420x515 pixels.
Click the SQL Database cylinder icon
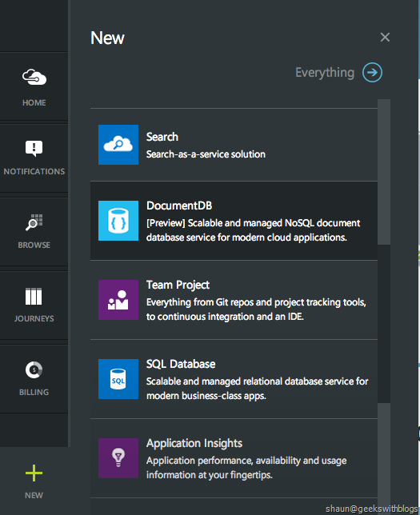[x=118, y=379]
